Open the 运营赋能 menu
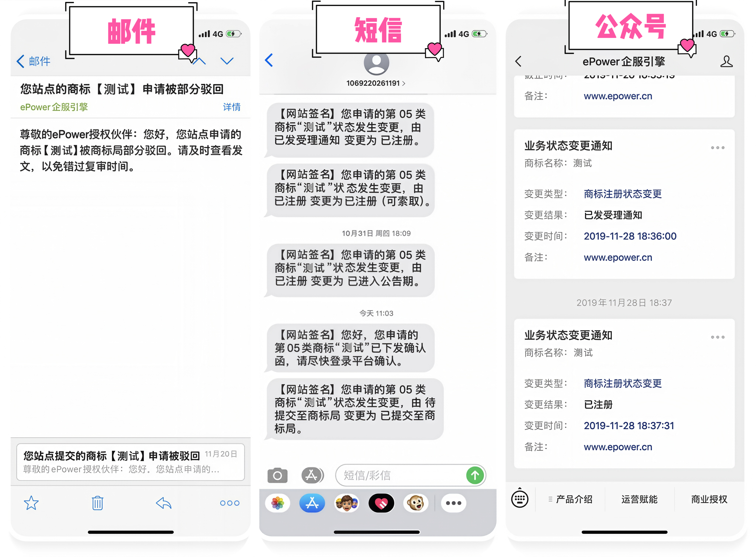Viewport: 756px width, 557px height. (639, 499)
